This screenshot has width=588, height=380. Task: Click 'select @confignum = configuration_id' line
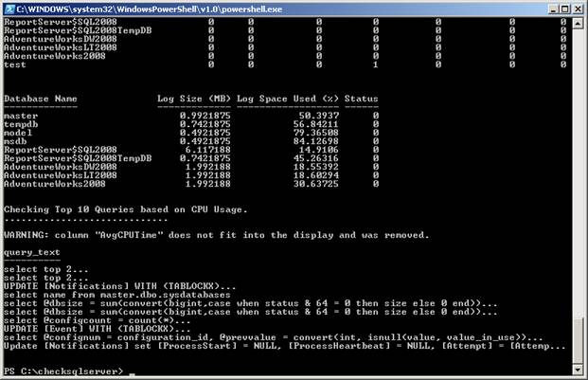click(273, 337)
